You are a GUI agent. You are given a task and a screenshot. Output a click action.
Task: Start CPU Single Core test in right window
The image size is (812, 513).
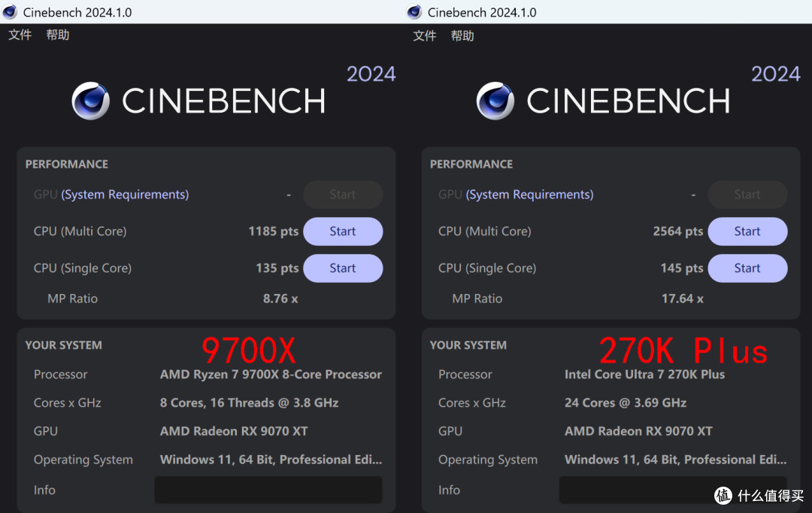click(x=747, y=268)
